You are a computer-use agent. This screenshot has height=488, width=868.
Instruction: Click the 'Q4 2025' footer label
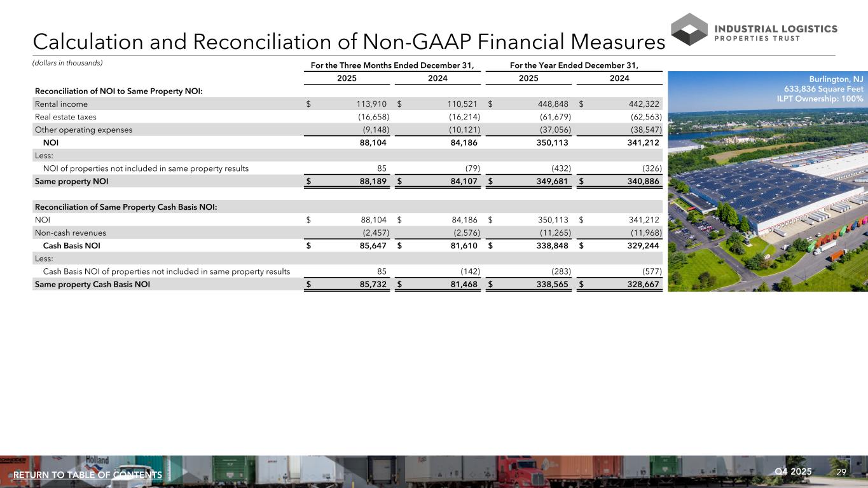tap(793, 471)
